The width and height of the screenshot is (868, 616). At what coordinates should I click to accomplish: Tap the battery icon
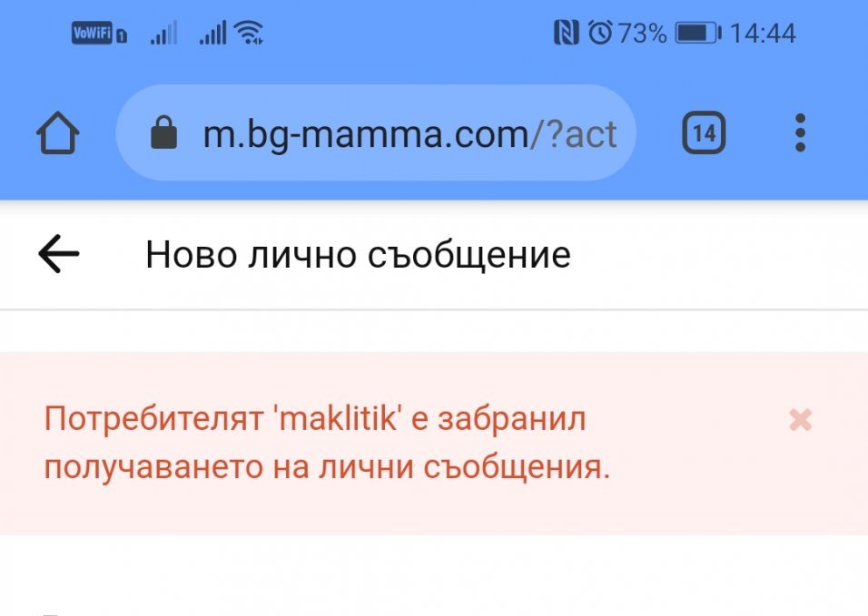click(x=698, y=34)
